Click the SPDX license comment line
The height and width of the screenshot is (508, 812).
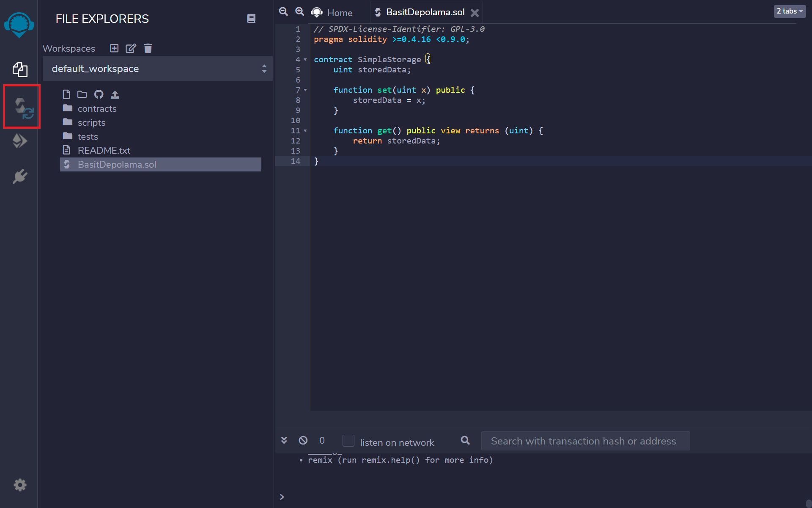(x=399, y=29)
